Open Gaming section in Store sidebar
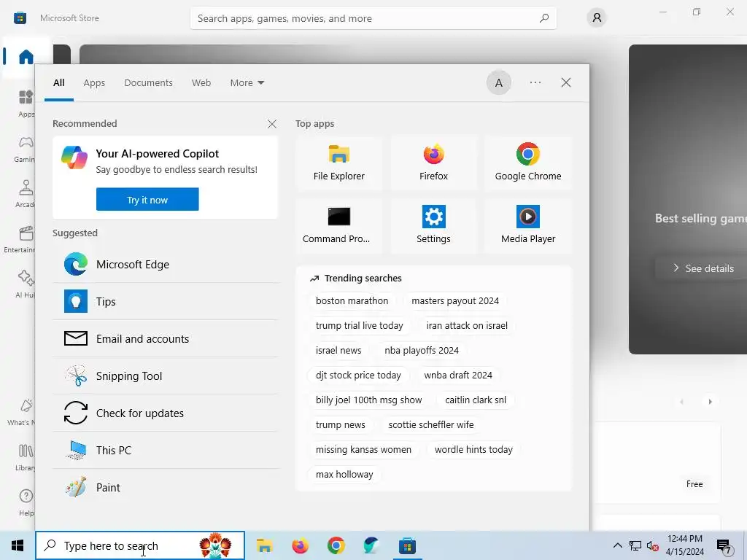 click(26, 148)
